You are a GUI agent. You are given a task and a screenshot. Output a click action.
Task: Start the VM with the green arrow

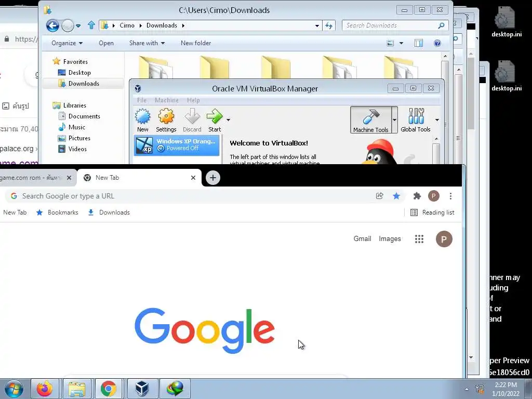215,120
